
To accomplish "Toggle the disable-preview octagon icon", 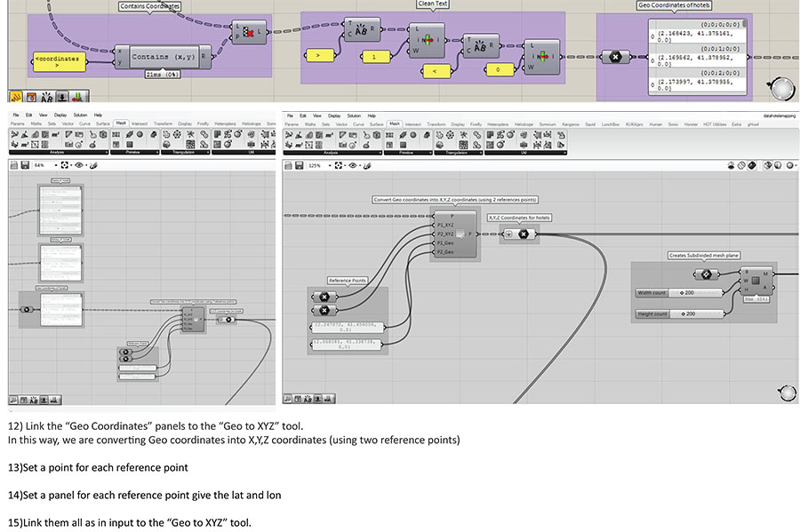I will 741,165.
